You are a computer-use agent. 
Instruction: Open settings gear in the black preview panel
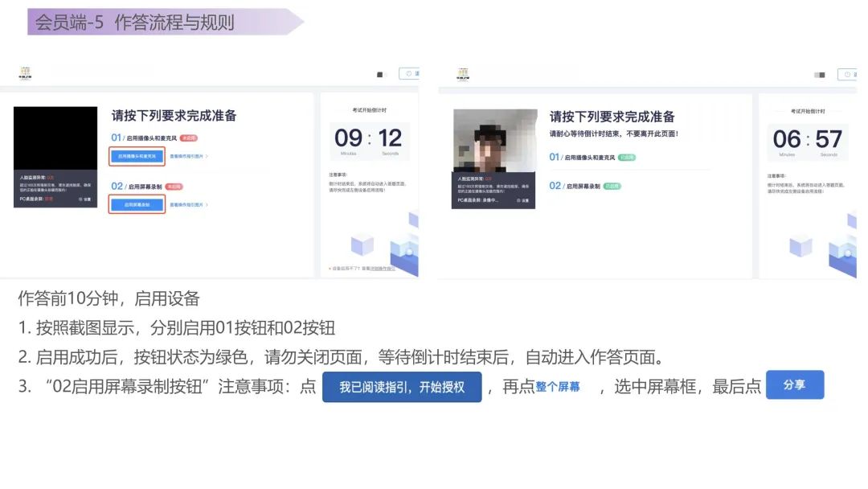[x=84, y=199]
